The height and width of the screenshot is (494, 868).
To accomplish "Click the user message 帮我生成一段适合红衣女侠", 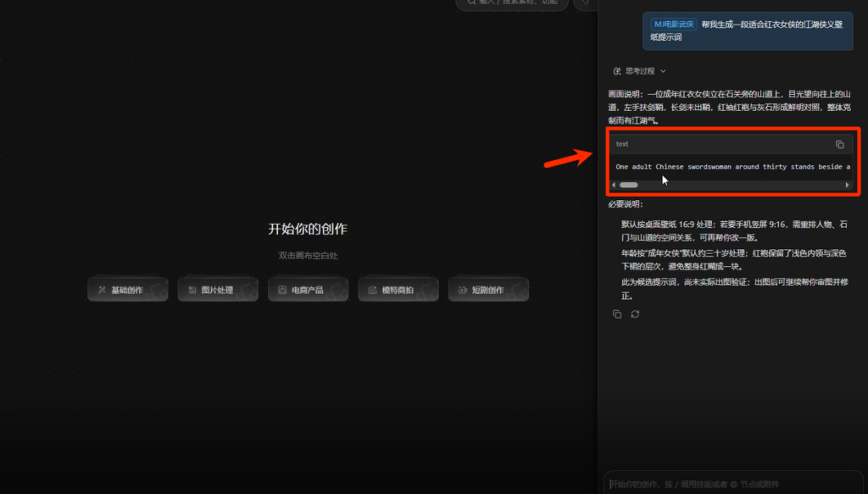I will tap(746, 31).
